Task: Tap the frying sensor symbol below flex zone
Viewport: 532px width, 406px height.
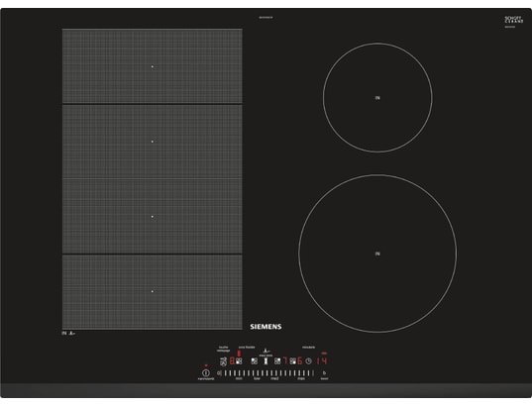Action: pyautogui.click(x=71, y=334)
